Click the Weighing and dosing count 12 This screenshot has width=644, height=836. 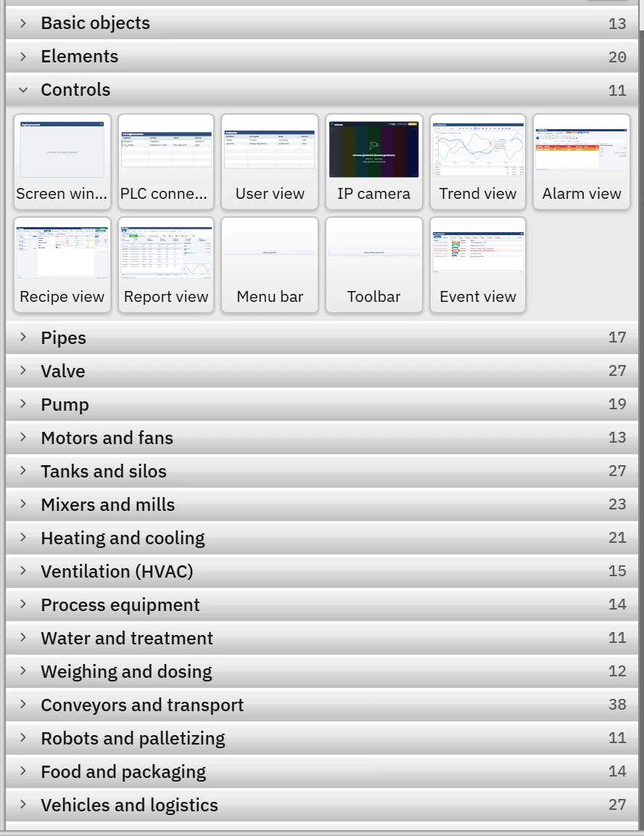(617, 671)
